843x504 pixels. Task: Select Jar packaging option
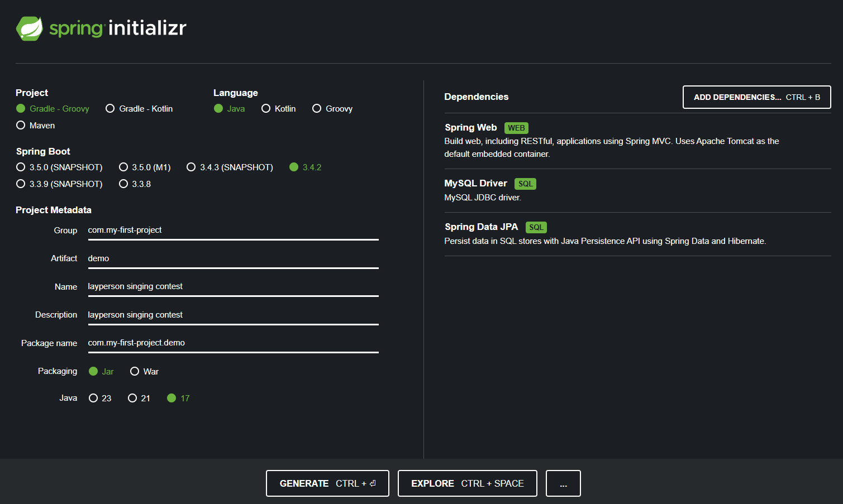tap(101, 372)
